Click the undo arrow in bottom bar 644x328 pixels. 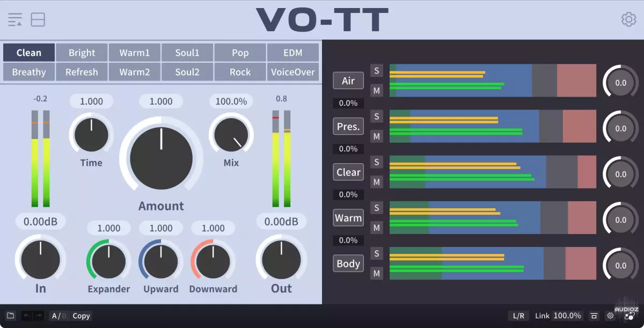coord(27,316)
